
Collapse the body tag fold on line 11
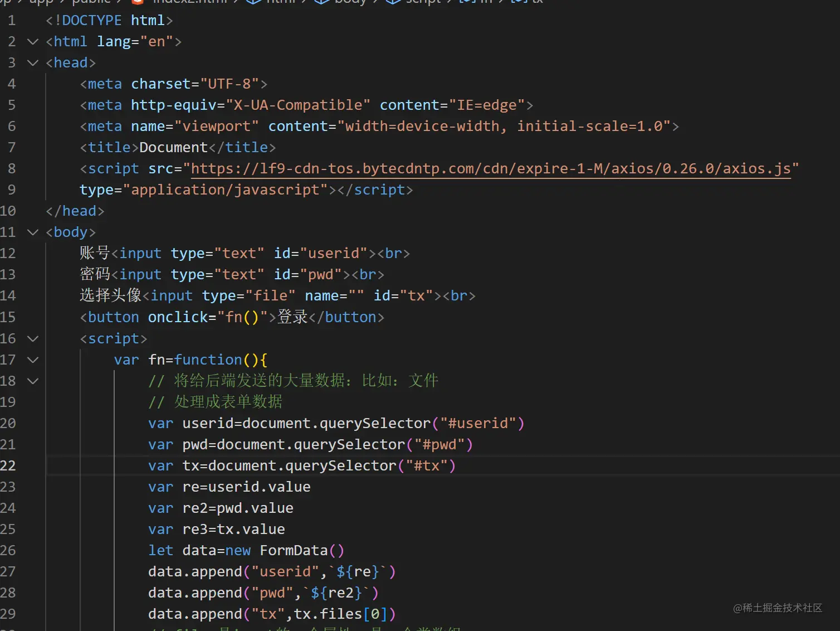pyautogui.click(x=33, y=232)
